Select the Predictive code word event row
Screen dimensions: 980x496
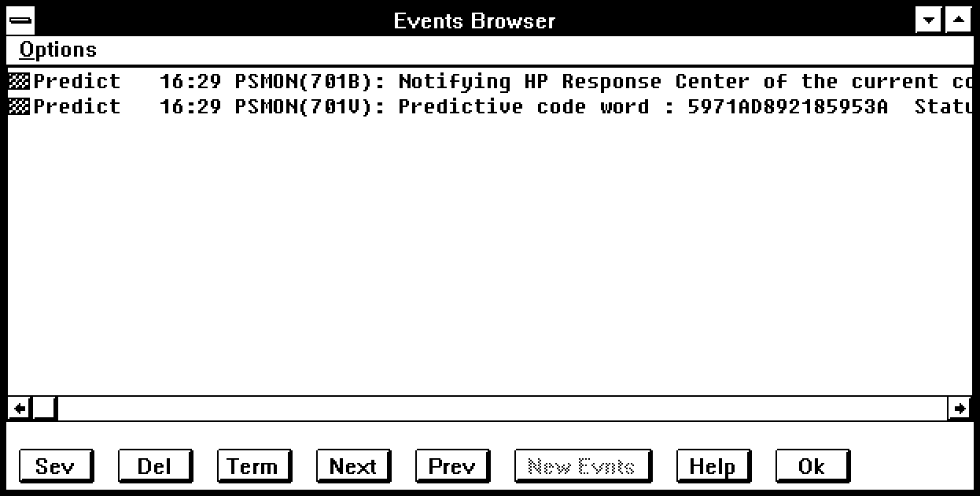click(x=551, y=106)
